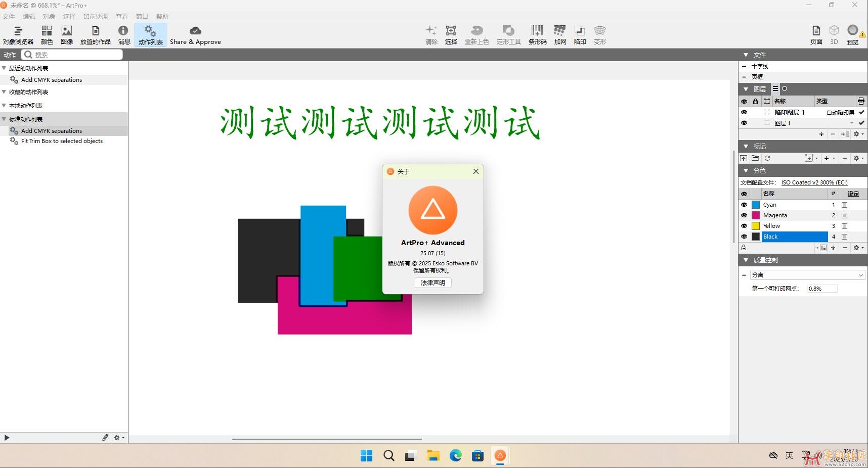Screen dimensions: 868x468
Task: Click the marks upload arrow icon
Action: pos(744,158)
